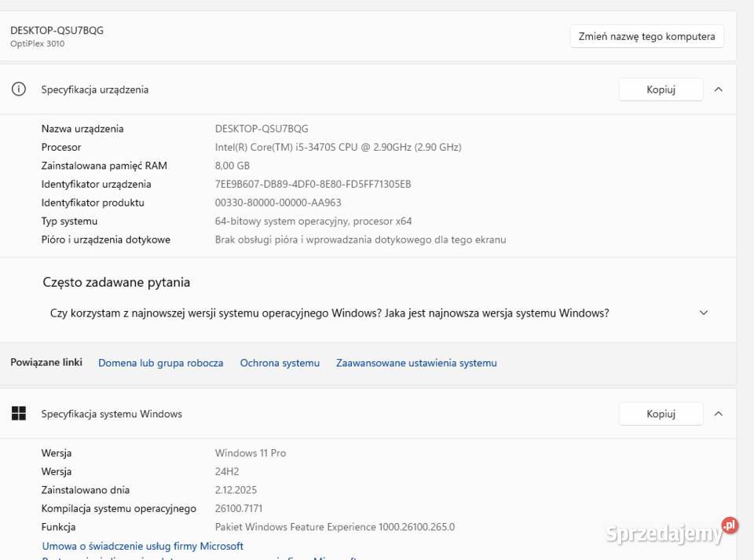Click the Specyfikacja urządzenia section title

(94, 90)
